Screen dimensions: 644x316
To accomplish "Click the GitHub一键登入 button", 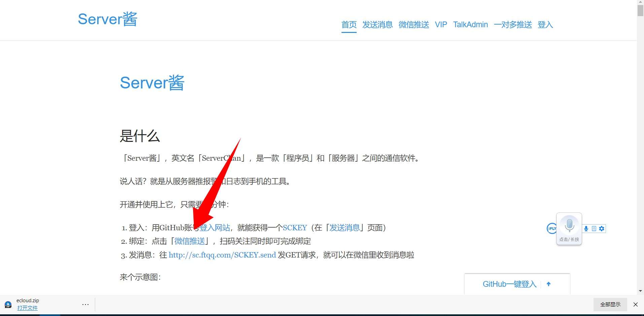I will click(509, 284).
